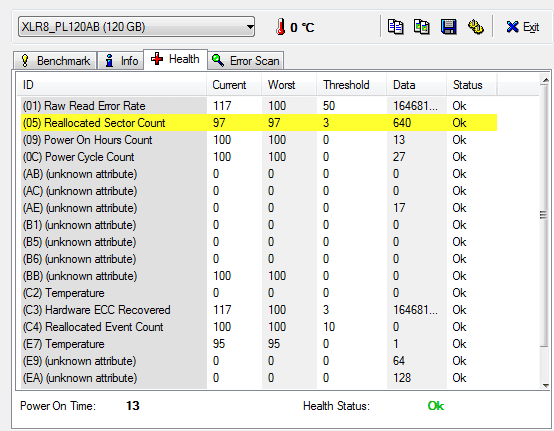The height and width of the screenshot is (431, 554).
Task: Click the Worst column header
Action: click(x=289, y=85)
